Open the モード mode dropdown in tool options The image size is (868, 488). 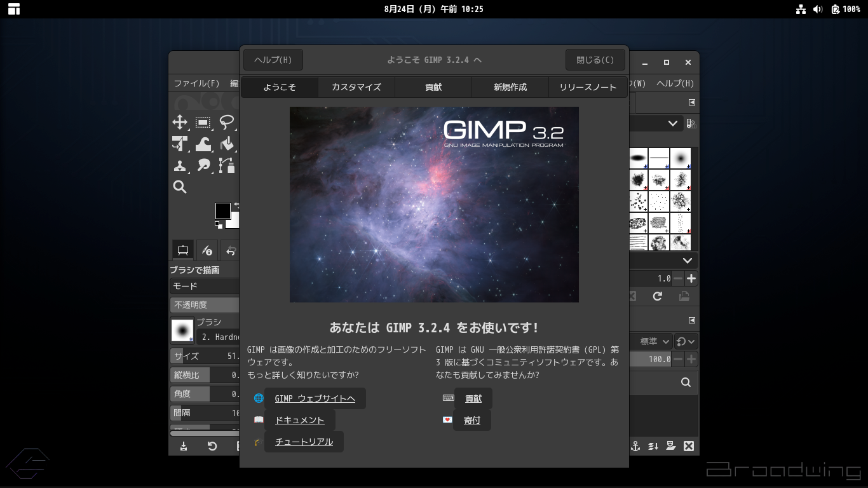(x=205, y=286)
